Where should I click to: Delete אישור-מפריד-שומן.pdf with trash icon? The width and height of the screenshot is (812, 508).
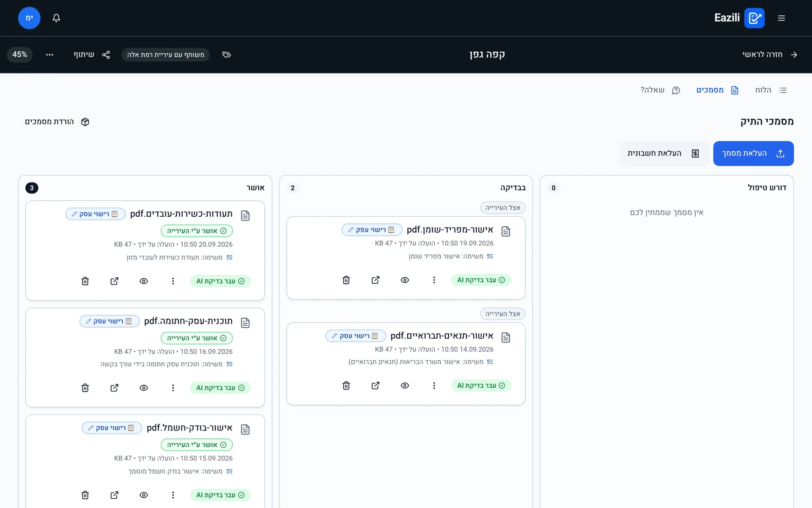(x=346, y=280)
